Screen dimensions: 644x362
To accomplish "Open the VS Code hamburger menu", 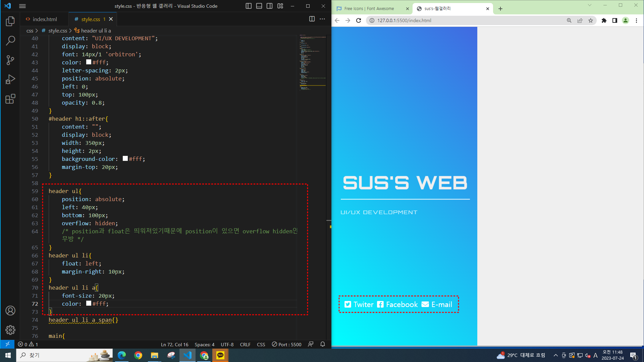I will (22, 6).
